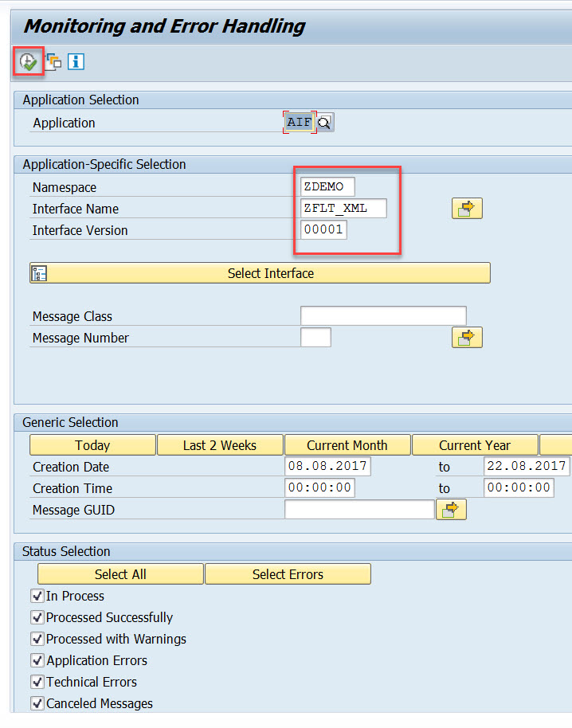Click the Generic Selection group header
572x728 pixels.
(71, 422)
